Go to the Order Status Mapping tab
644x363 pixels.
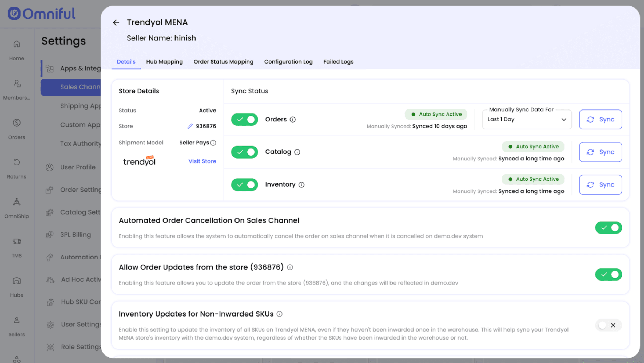point(223,62)
